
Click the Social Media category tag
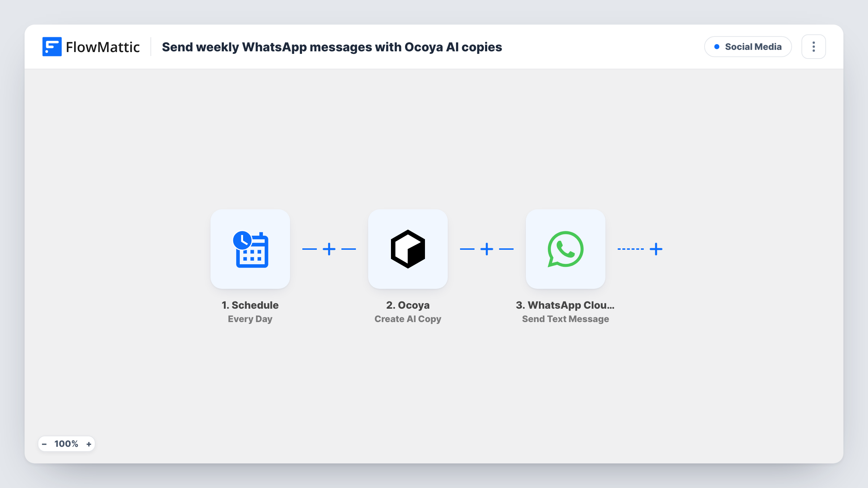click(748, 47)
